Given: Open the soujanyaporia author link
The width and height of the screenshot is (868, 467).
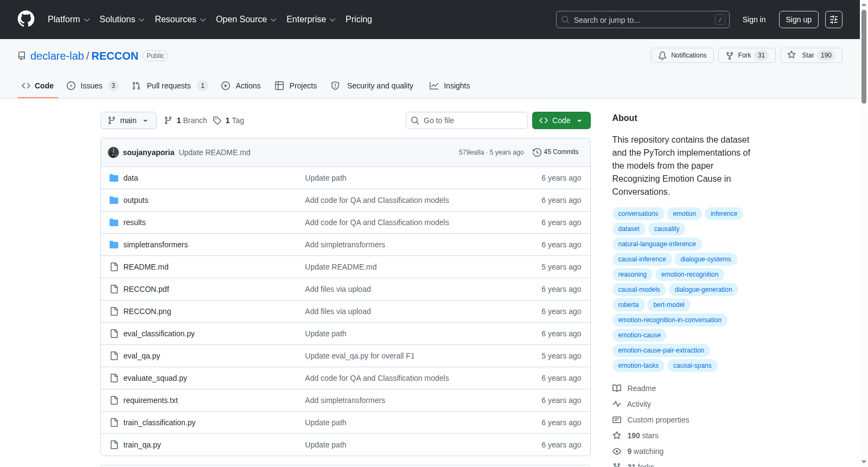Looking at the screenshot, I should click(x=149, y=152).
